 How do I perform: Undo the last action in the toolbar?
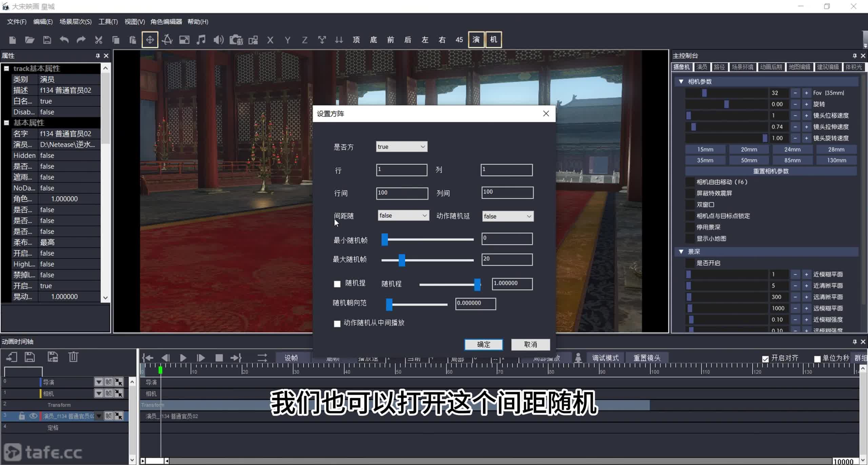pos(64,40)
